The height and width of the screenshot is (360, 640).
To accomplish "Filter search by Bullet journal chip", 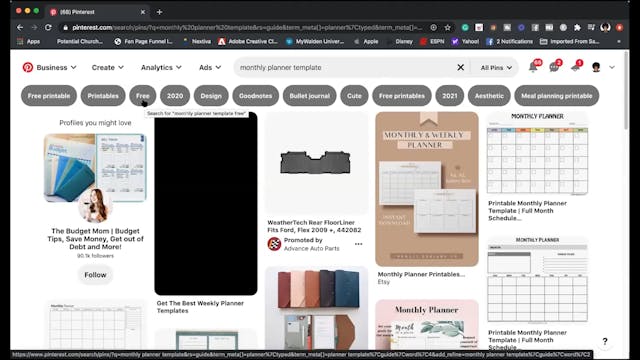I will coord(309,96).
